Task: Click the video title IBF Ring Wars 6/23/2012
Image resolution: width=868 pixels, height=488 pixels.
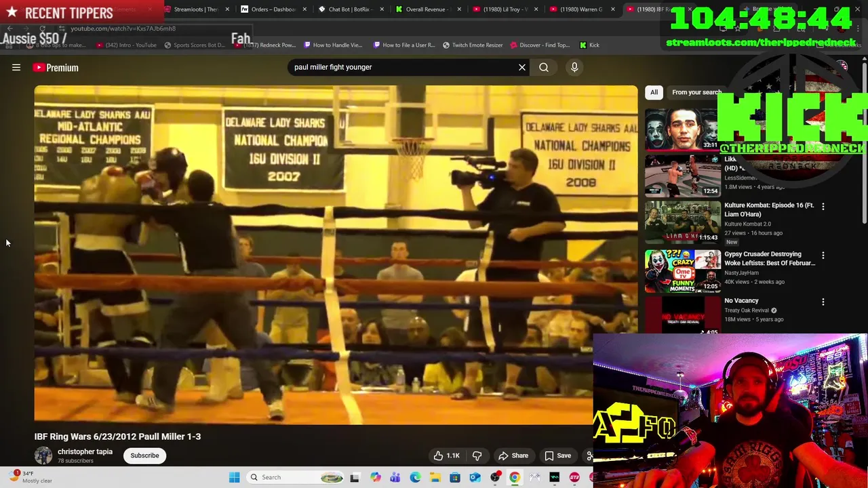Action: [117, 436]
